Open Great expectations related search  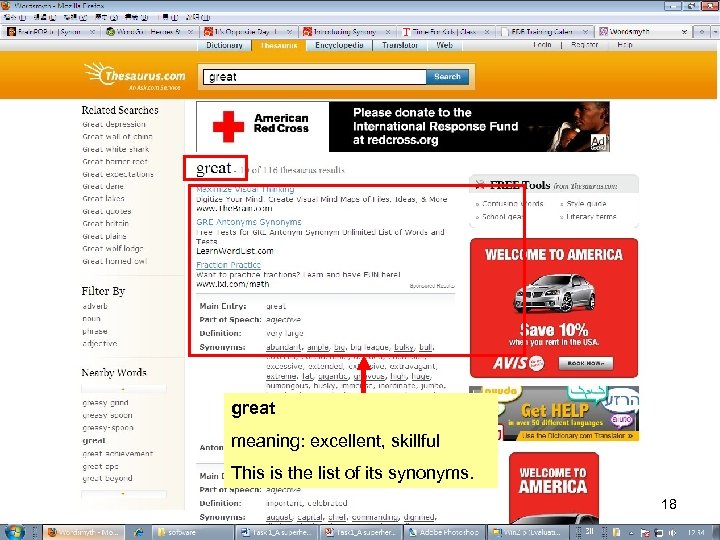(118, 174)
